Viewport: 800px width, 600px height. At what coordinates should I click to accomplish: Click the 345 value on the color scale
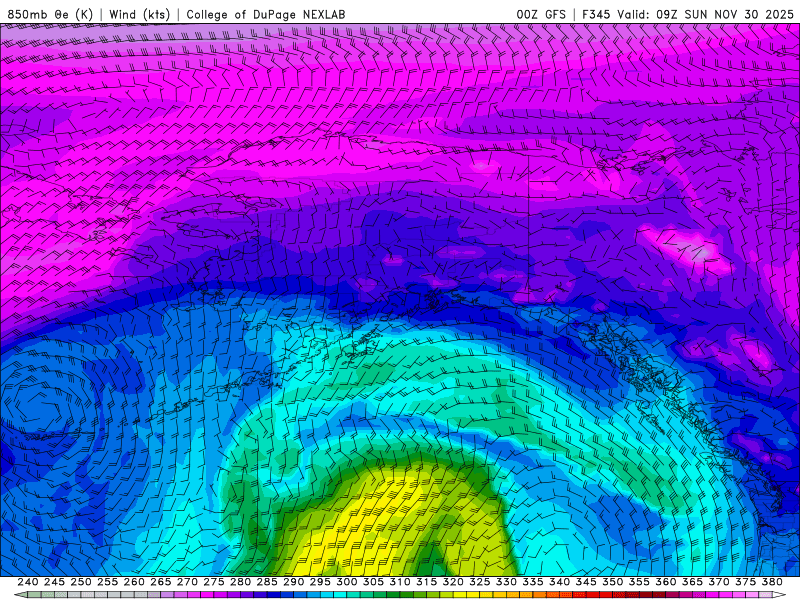(x=586, y=582)
